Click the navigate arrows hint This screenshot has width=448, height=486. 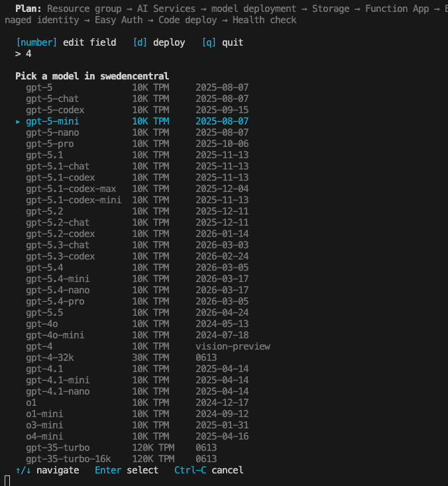point(47,470)
